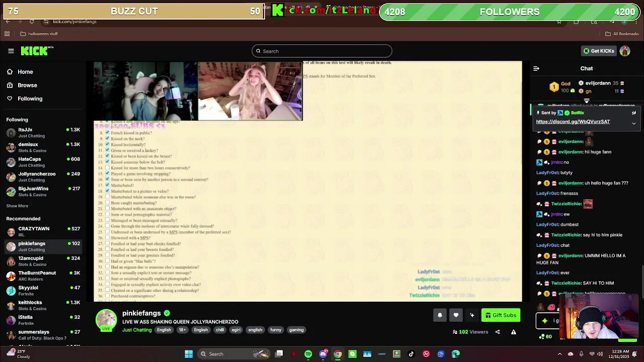
Task: Open Spotify from the taskbar
Action: (x=308, y=354)
